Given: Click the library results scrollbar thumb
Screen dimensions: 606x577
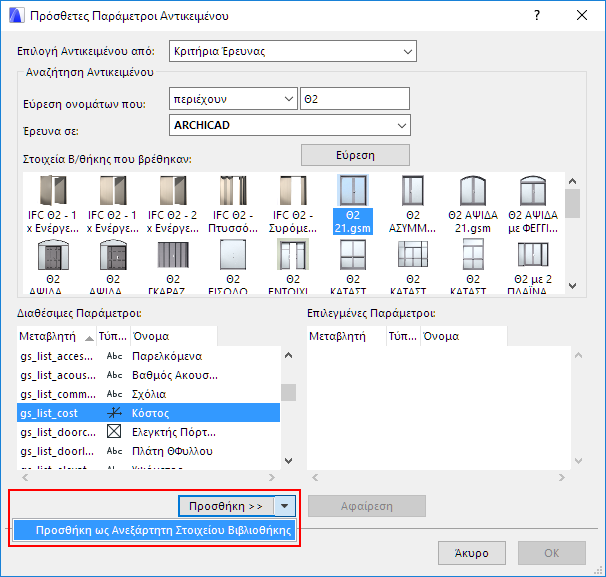Looking at the screenshot, I should [573, 203].
